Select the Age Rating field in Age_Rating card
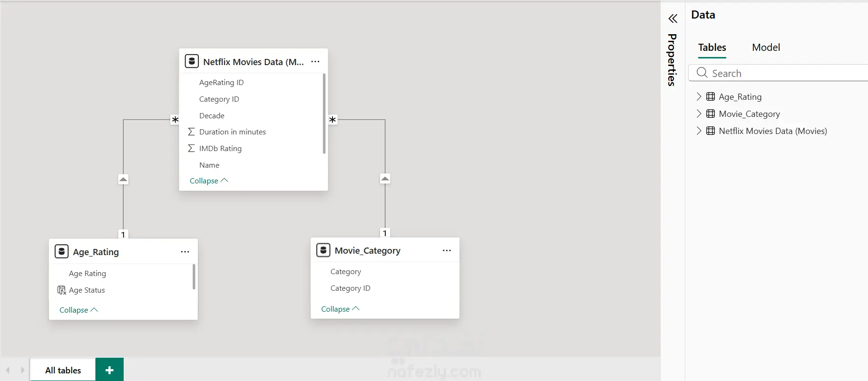The height and width of the screenshot is (381, 868). point(88,273)
